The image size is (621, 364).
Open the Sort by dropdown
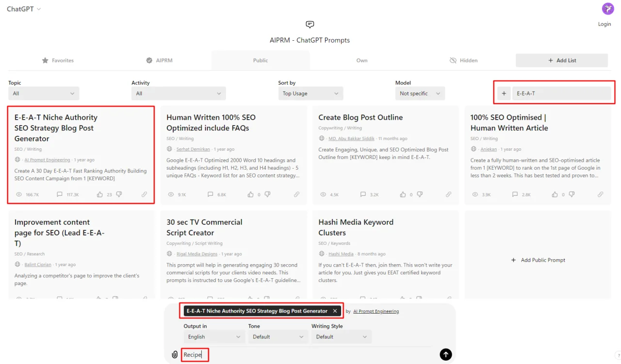310,94
